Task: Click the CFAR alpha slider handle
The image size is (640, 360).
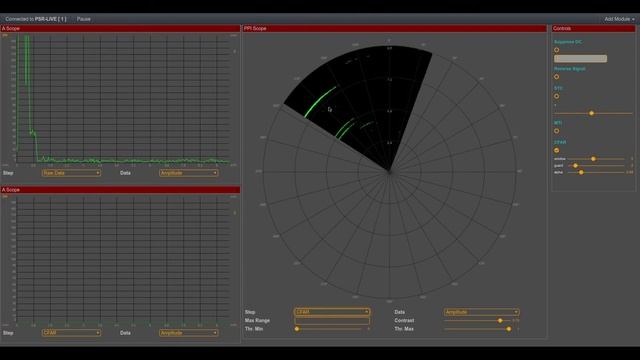Action: pyautogui.click(x=581, y=172)
